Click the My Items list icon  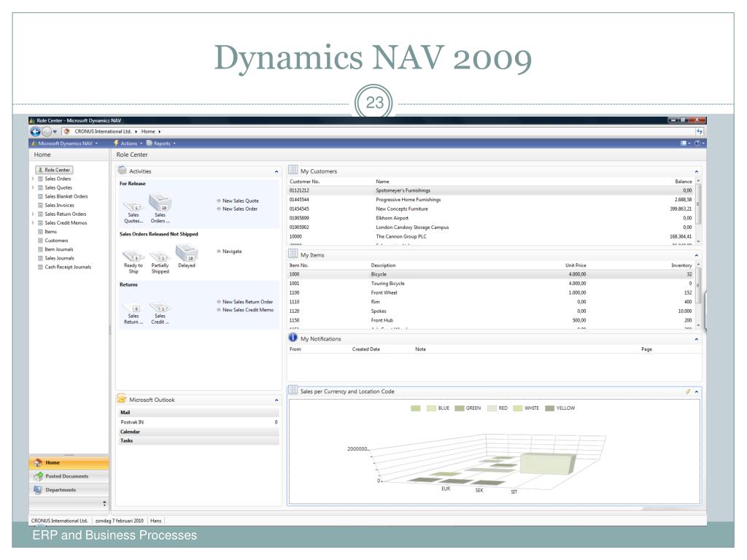click(293, 254)
